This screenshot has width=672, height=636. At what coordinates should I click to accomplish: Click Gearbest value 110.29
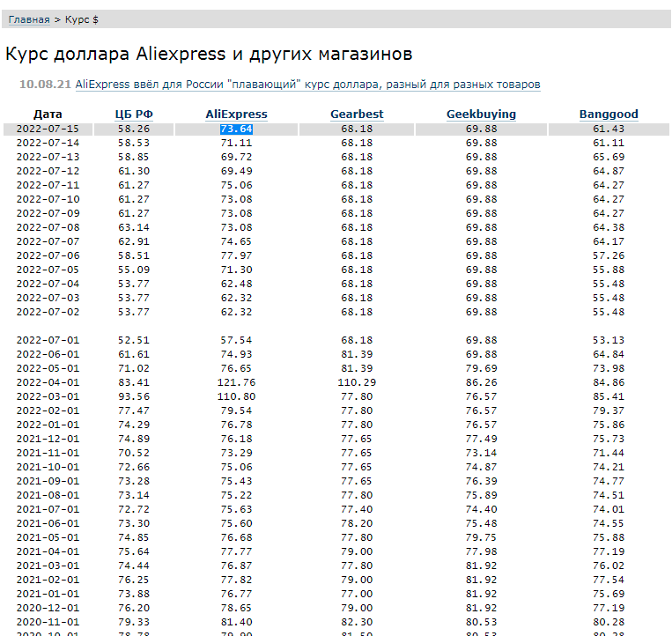(357, 382)
